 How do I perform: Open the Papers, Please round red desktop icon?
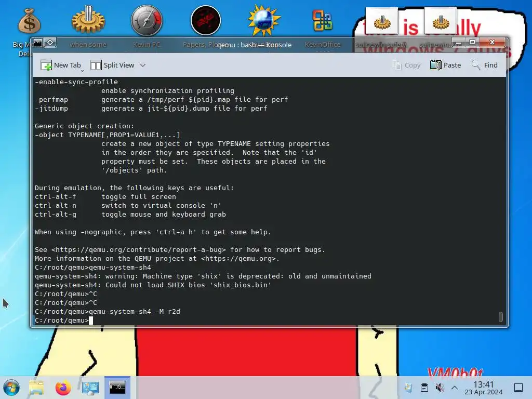pyautogui.click(x=206, y=20)
